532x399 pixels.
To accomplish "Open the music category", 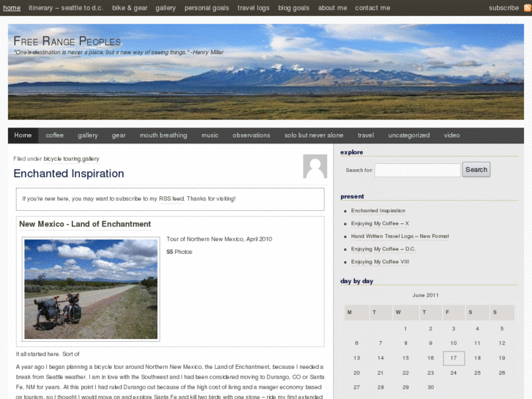I will (210, 135).
